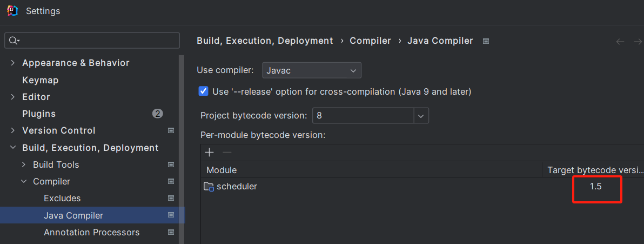Screen dimensions: 644x244
Task: Click the search magnifier icon in settings
Action: tap(14, 41)
